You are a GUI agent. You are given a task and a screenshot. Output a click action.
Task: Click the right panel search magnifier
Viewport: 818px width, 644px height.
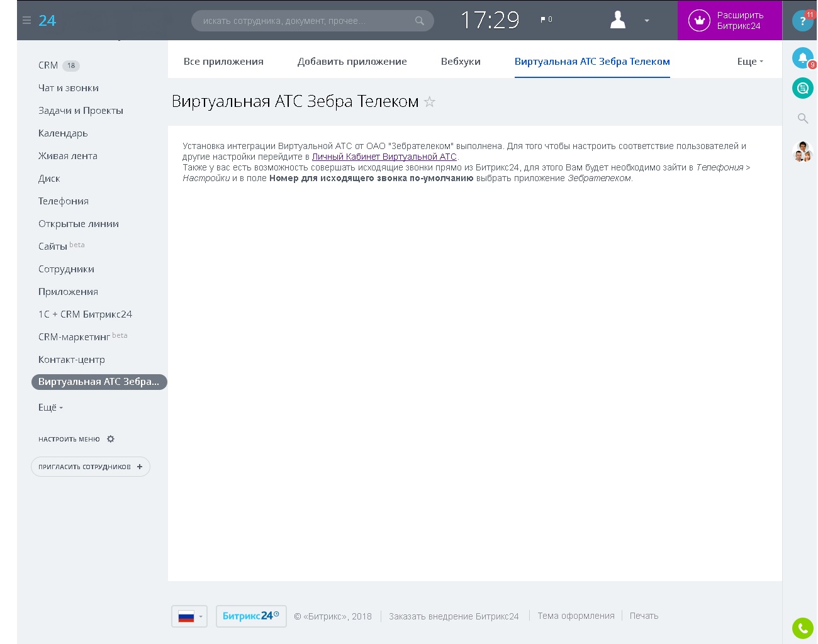[802, 118]
